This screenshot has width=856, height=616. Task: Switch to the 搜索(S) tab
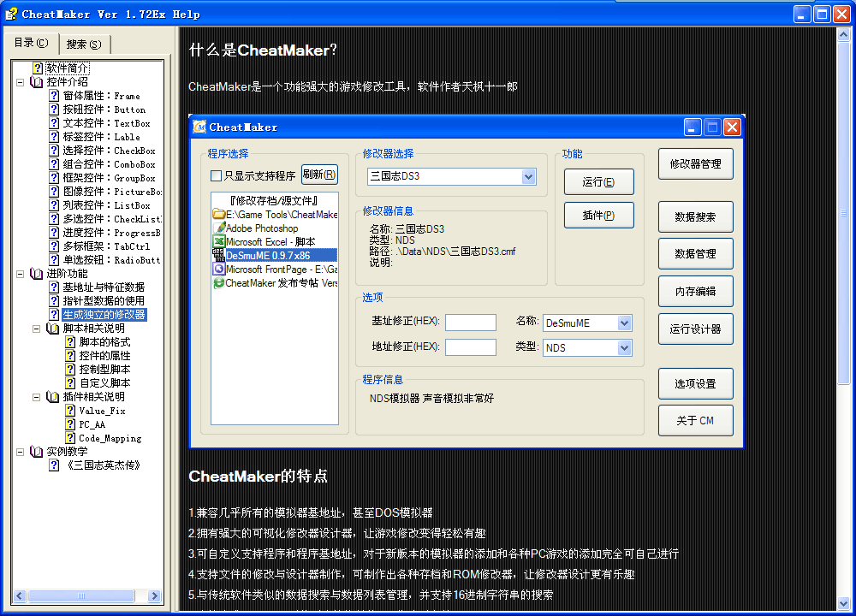(84, 44)
